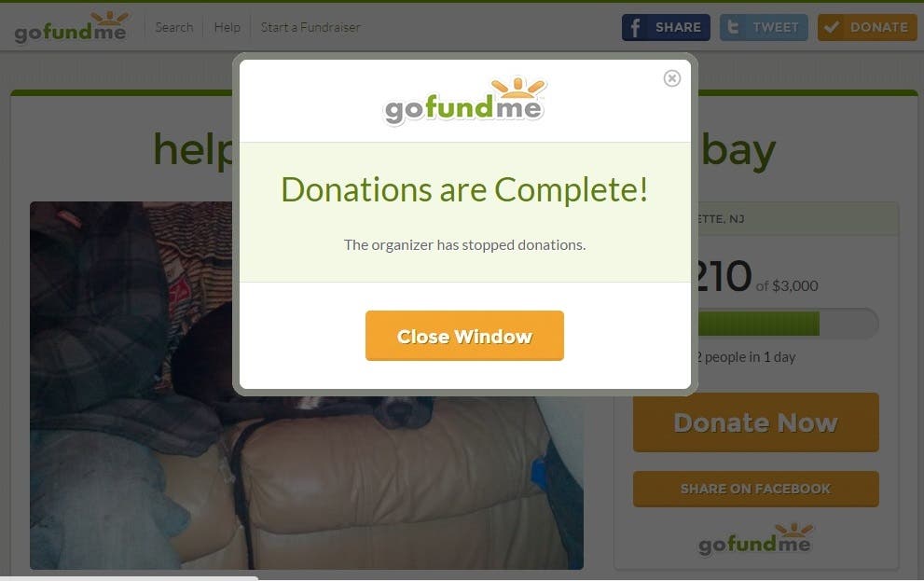Click the gofundme logo inside the dialog
The height and width of the screenshot is (581, 924).
coord(464,101)
